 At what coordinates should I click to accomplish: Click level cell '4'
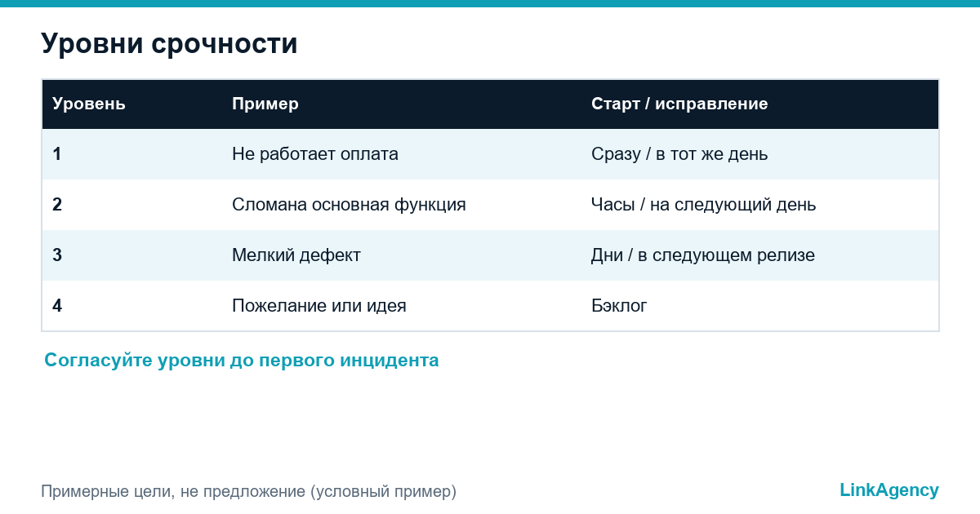click(57, 305)
